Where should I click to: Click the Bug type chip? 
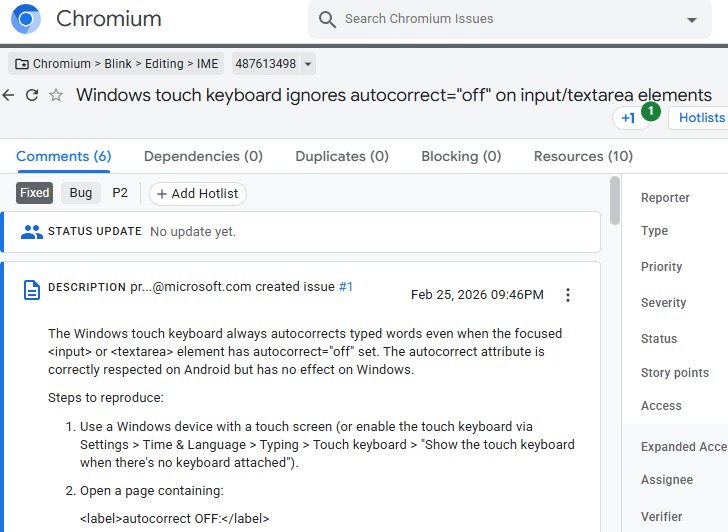pos(81,193)
